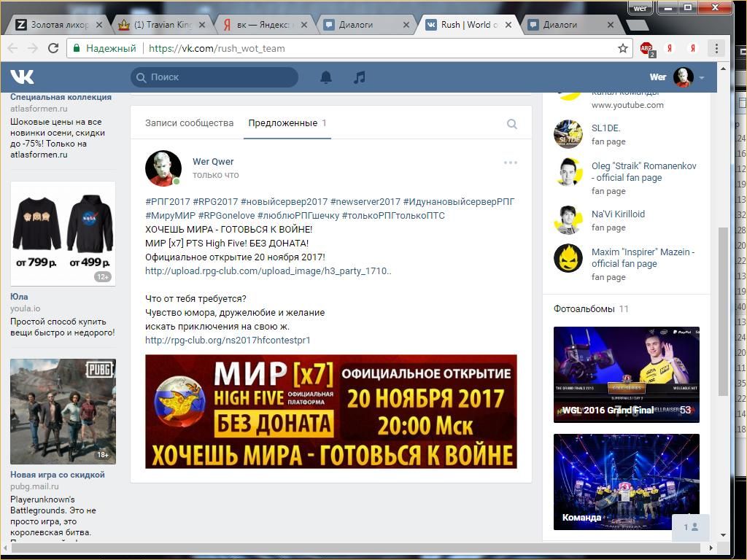
Task: Open the Adblock Plus extension icon
Action: [646, 49]
